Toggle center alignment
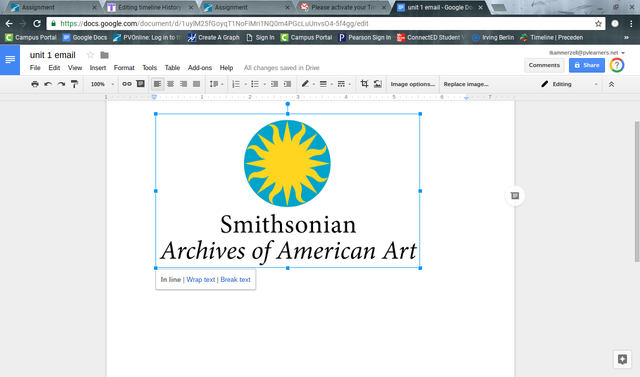Screen dimensions: 640x377 170,84
